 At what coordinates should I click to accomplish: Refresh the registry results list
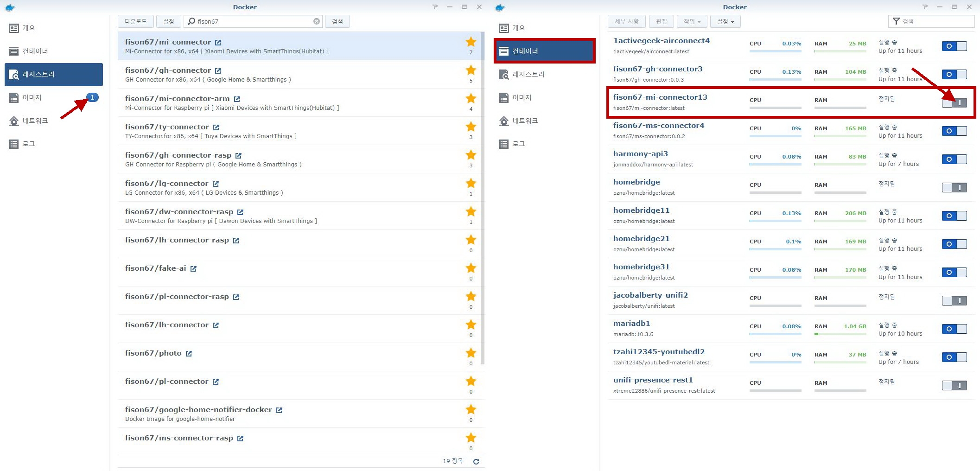pos(476,461)
